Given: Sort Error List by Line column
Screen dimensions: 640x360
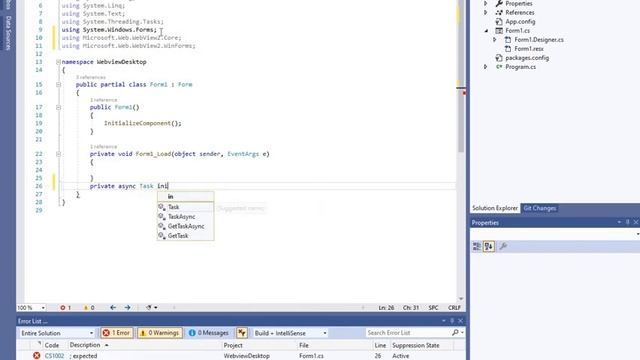Looking at the screenshot, I should point(380,345).
